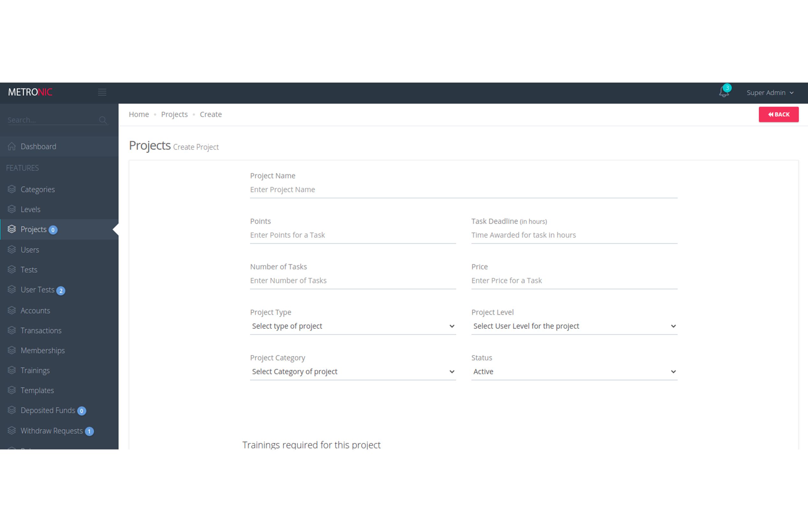
Task: Click the Dashboard home icon
Action: tap(12, 147)
